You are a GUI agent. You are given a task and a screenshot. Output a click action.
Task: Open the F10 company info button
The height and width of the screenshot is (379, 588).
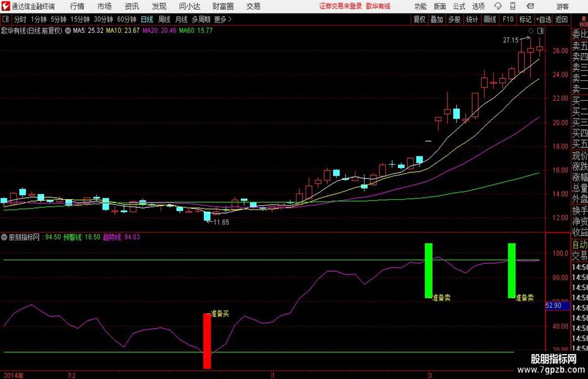(x=508, y=19)
